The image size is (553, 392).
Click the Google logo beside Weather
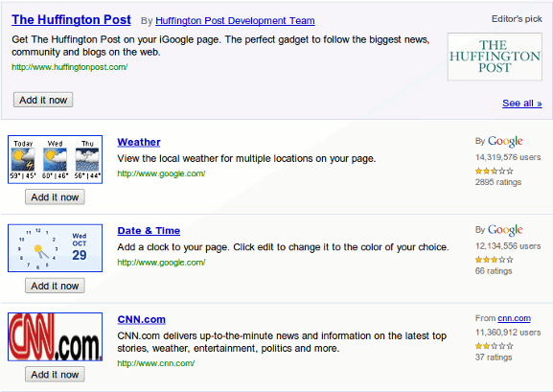(505, 142)
